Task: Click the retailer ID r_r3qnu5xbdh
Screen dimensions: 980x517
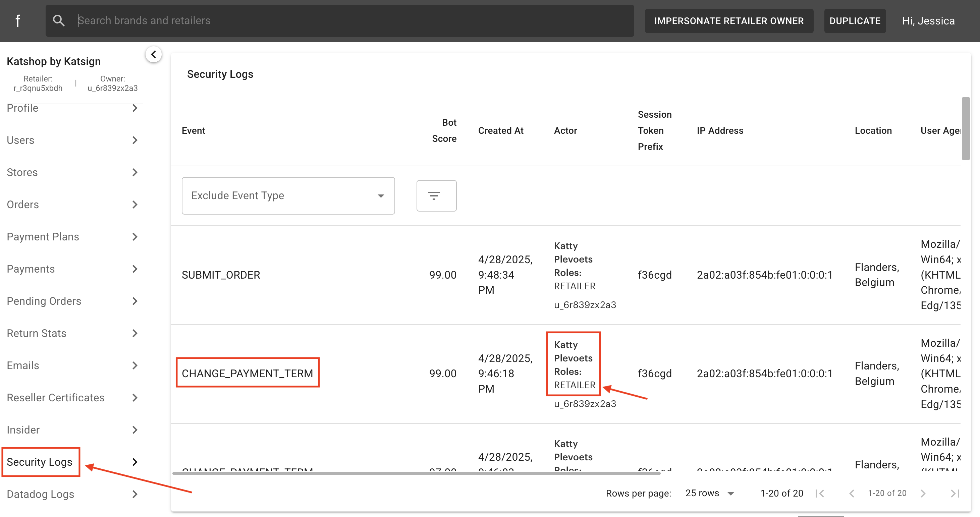Action: tap(38, 88)
